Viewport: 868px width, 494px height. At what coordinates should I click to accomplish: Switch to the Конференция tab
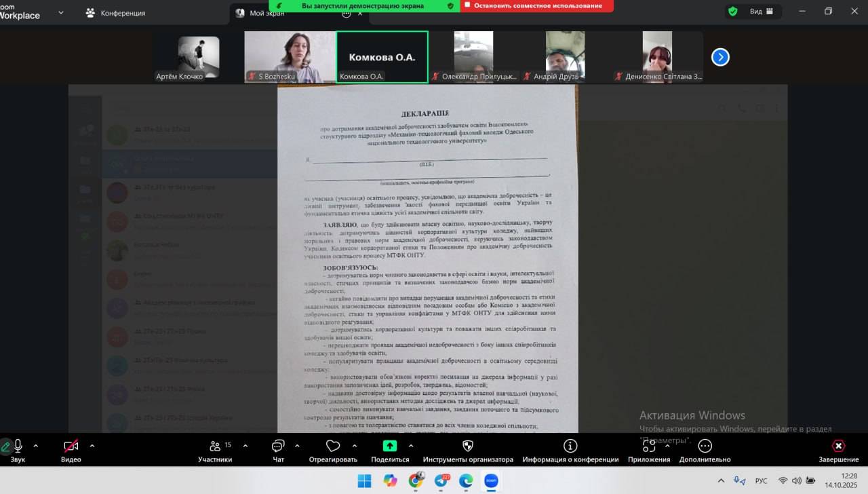116,13
